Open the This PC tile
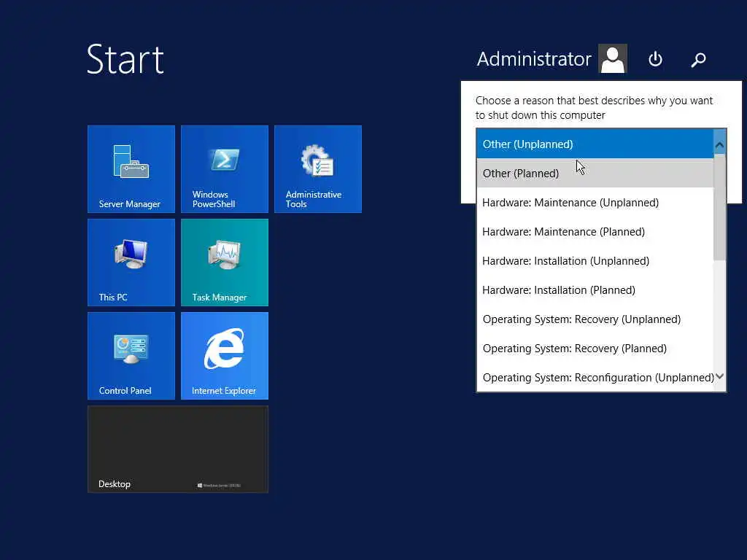Image resolution: width=747 pixels, height=560 pixels. point(131,262)
